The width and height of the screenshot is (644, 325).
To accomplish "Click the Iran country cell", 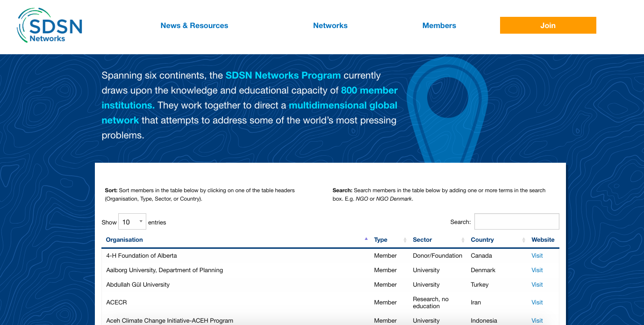I will point(476,303).
